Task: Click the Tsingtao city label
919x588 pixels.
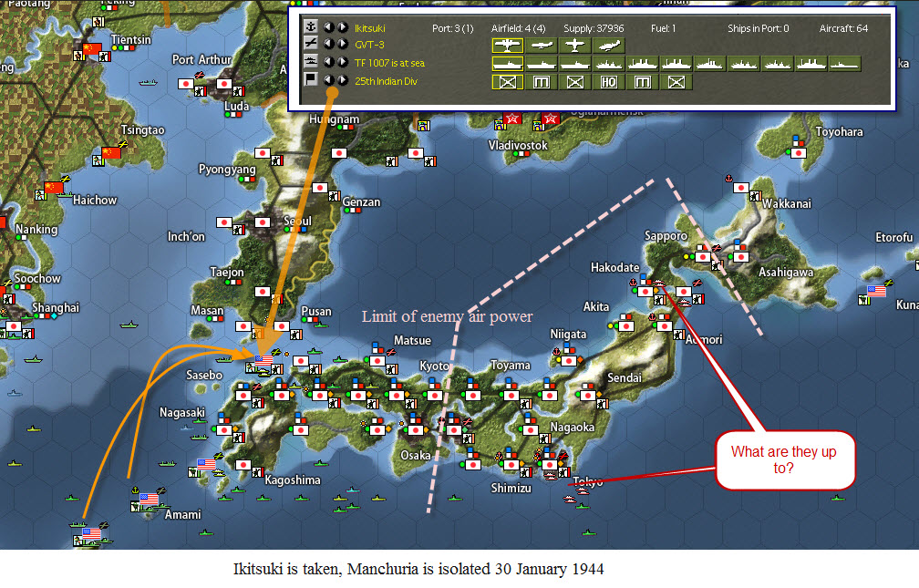Action: [x=142, y=129]
